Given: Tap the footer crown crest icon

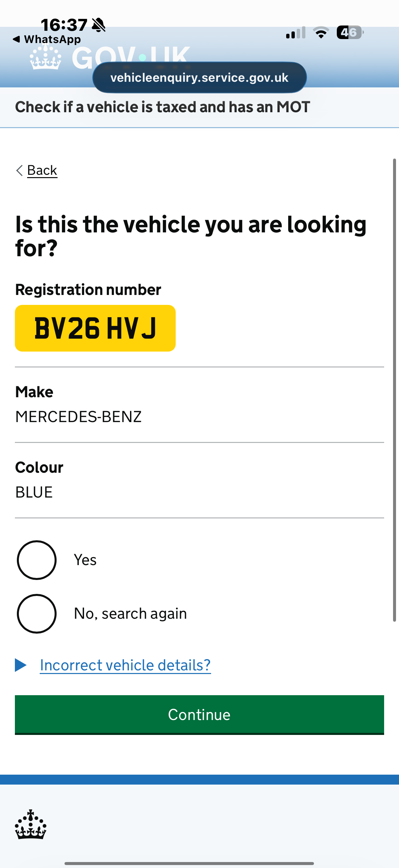Looking at the screenshot, I should 31,824.
